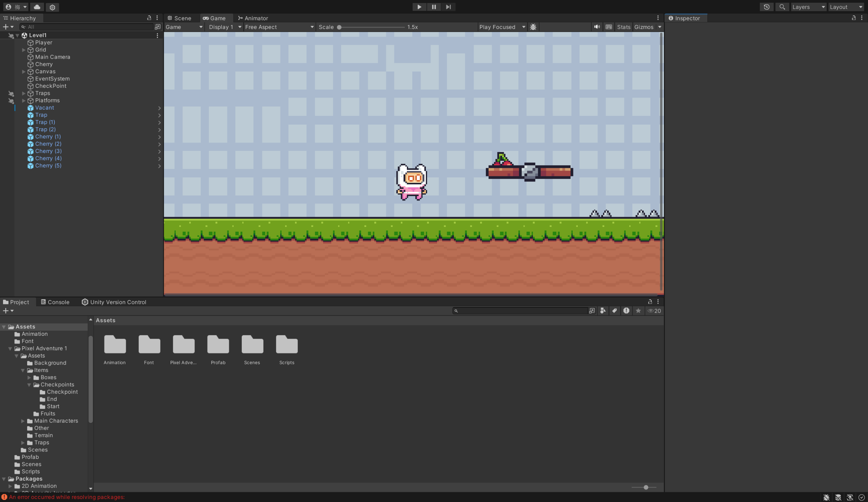Open the Game view type dropdown
868x502 pixels.
[x=184, y=27]
